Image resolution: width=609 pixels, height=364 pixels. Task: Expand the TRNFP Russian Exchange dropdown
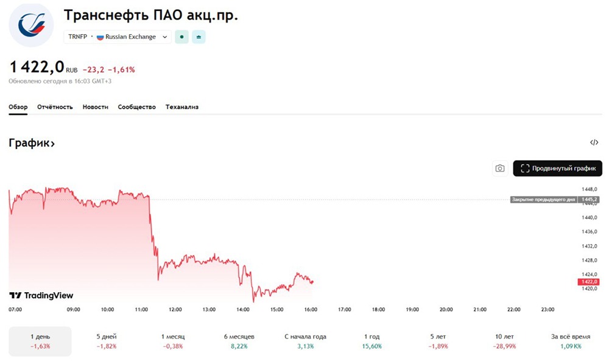164,37
